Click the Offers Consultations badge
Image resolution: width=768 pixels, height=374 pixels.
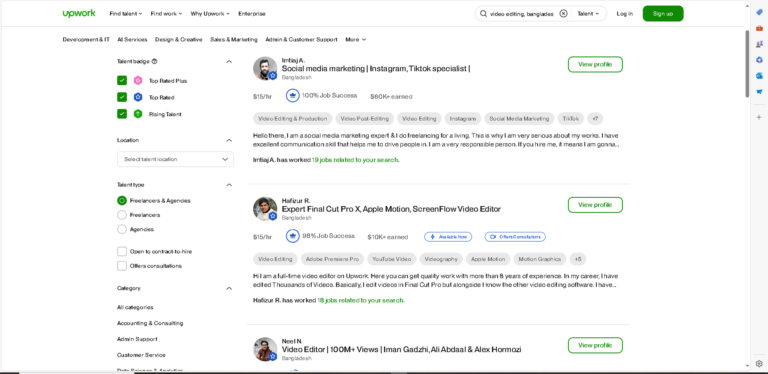click(x=515, y=237)
